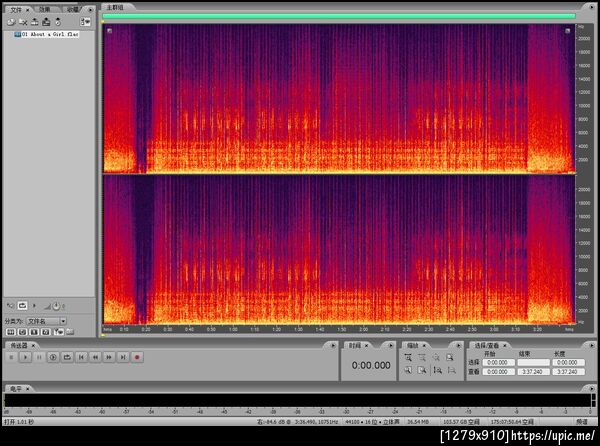The height and width of the screenshot is (446, 600).
Task: Click the 查看 结束 field showing 3:37.240
Action: coord(533,371)
